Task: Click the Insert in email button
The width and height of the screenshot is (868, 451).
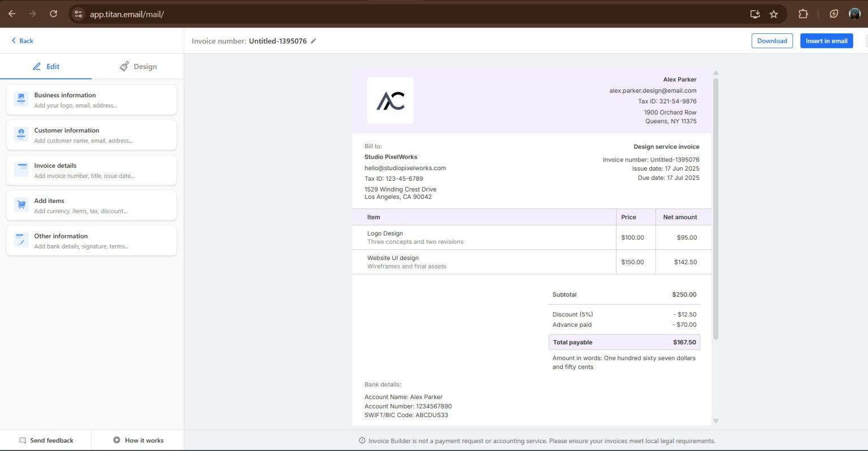Action: point(826,41)
